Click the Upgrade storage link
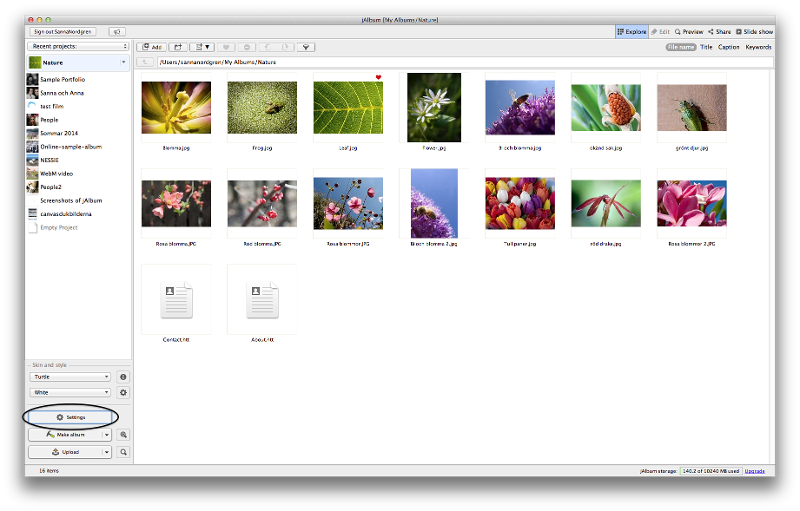The width and height of the screenshot is (800, 511). (x=754, y=471)
